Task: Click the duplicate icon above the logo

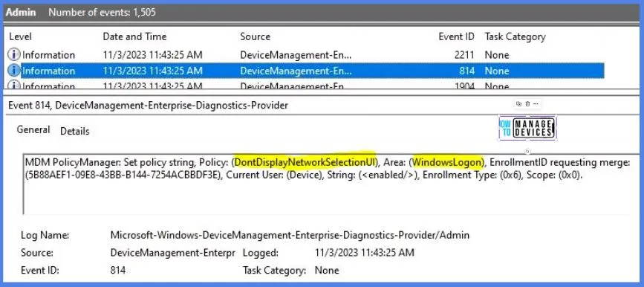Action: click(518, 104)
